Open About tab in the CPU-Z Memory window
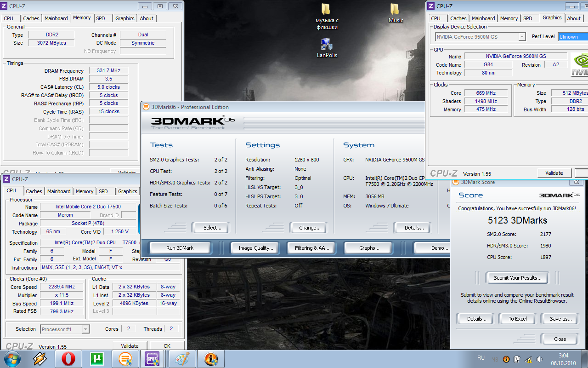This screenshot has width=588, height=368. point(147,18)
